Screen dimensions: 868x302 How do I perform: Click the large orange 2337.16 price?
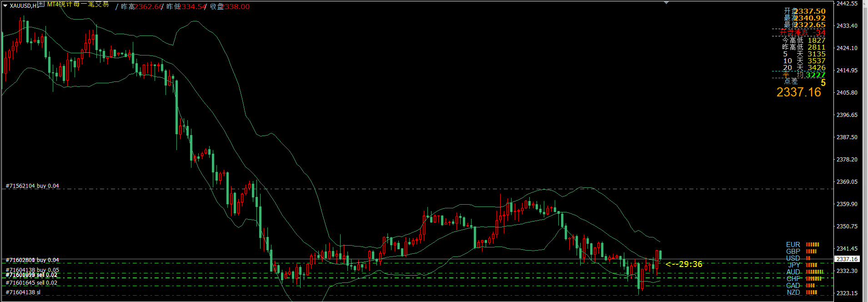tap(799, 92)
